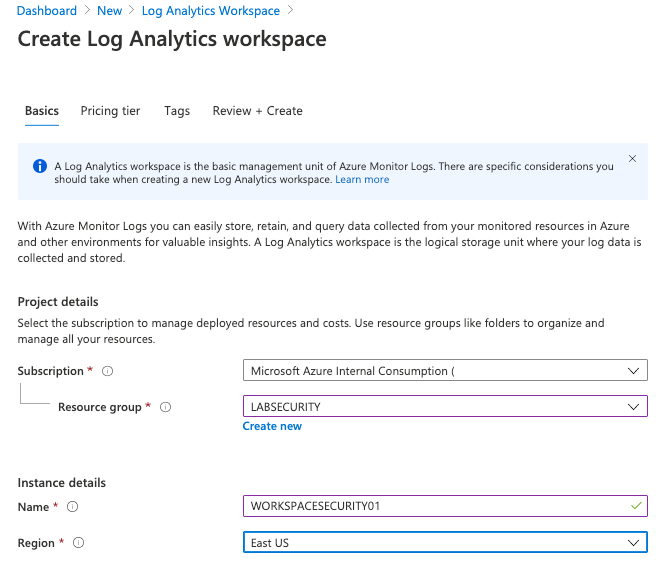Click the workspace Name input field
Viewport: 672px width, 567px height.
coord(430,507)
